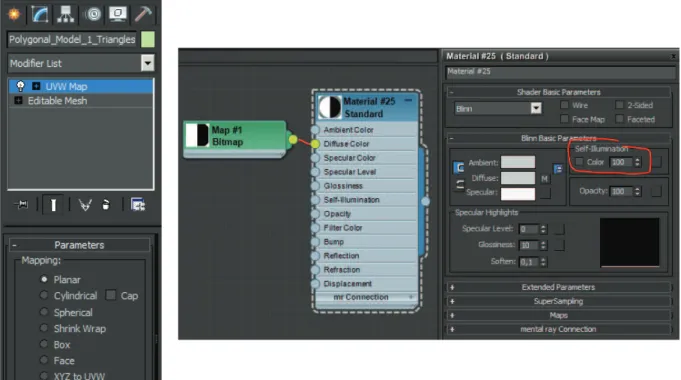This screenshot has width=681, height=380.
Task: Open the Motion panel wheel icon
Action: (93, 14)
